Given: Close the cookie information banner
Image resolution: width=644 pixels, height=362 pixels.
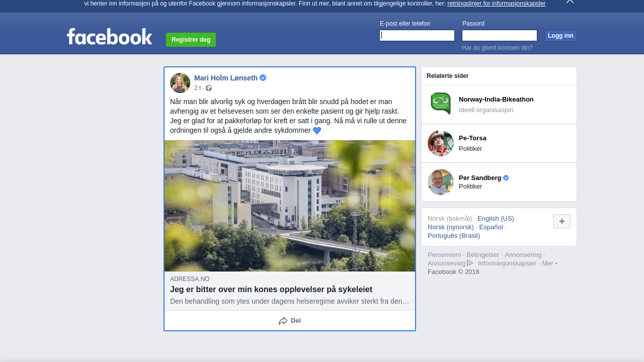Looking at the screenshot, I should (570, 2).
